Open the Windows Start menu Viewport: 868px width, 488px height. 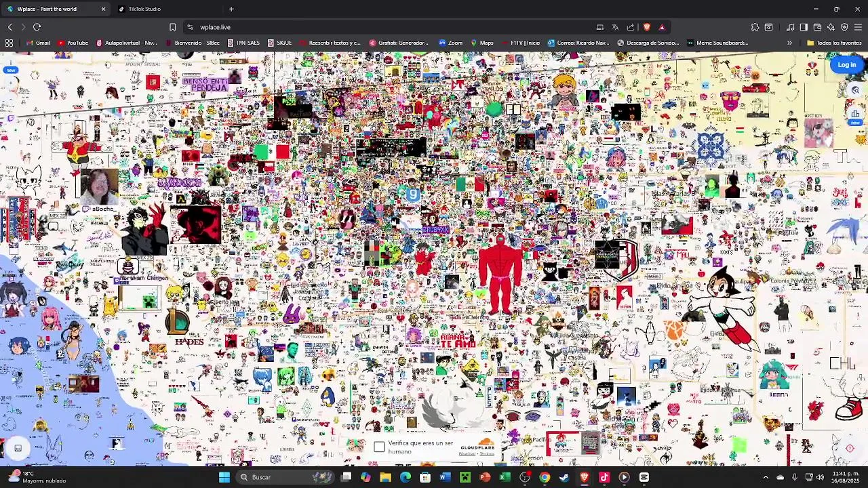click(224, 477)
